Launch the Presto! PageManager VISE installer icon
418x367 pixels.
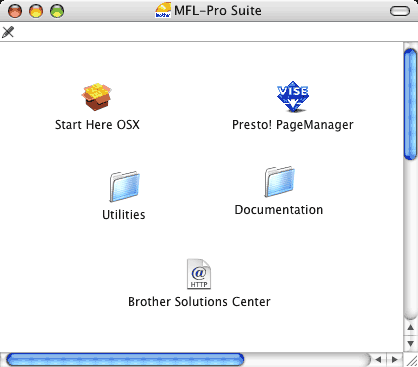pos(293,96)
